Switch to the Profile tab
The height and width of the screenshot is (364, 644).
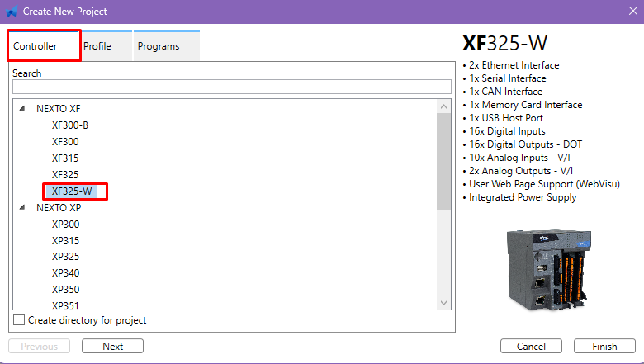pos(97,46)
